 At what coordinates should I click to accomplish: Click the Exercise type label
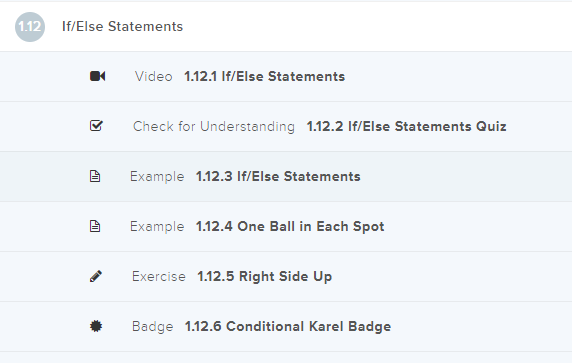[159, 277]
